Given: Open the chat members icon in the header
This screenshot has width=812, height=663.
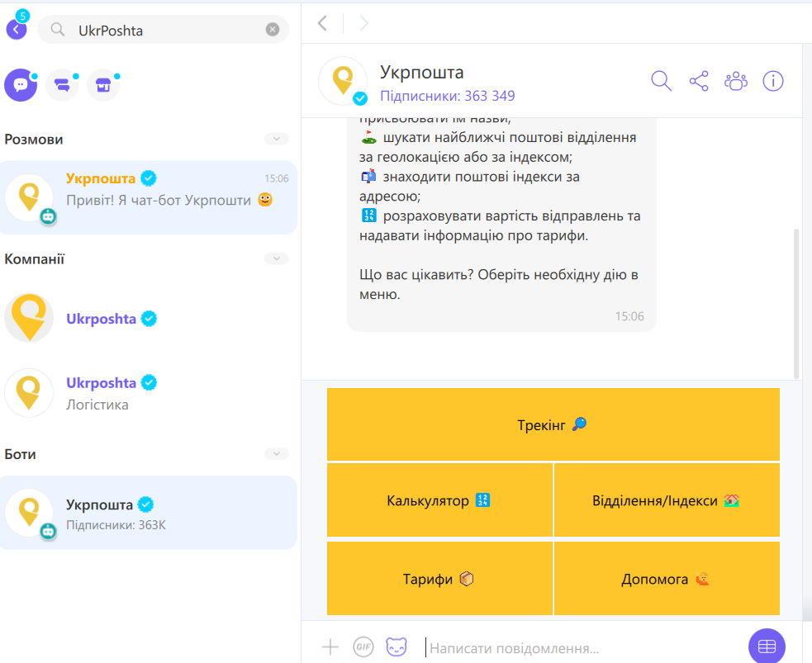Looking at the screenshot, I should click(736, 81).
